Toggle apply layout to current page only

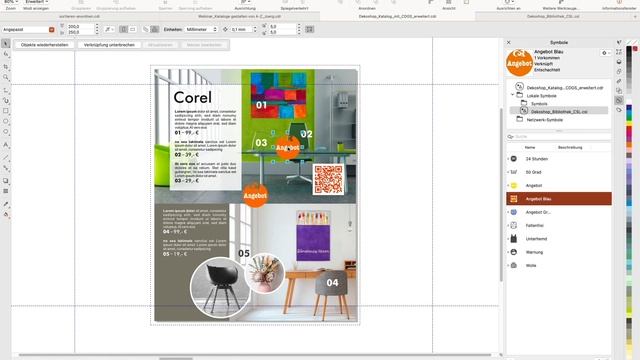(x=155, y=30)
